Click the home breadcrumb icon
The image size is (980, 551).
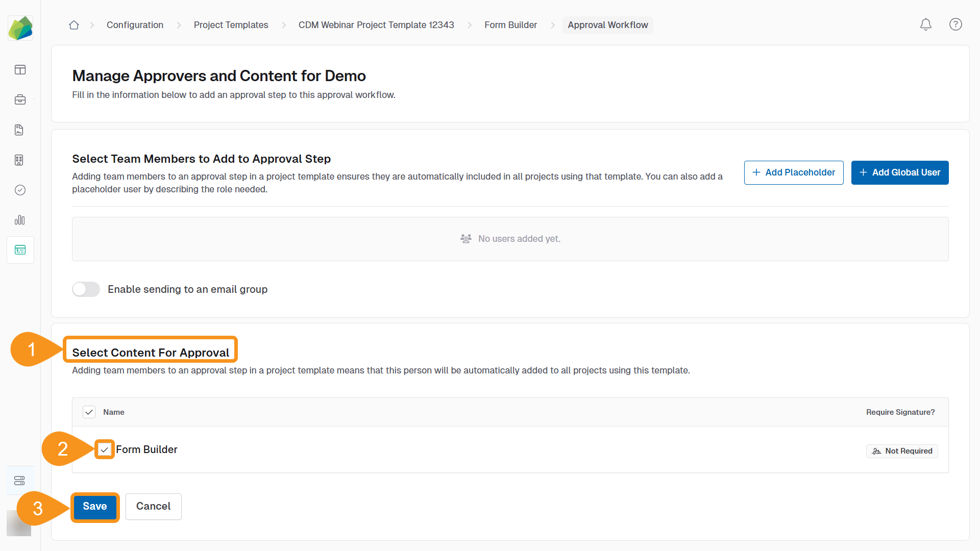73,24
